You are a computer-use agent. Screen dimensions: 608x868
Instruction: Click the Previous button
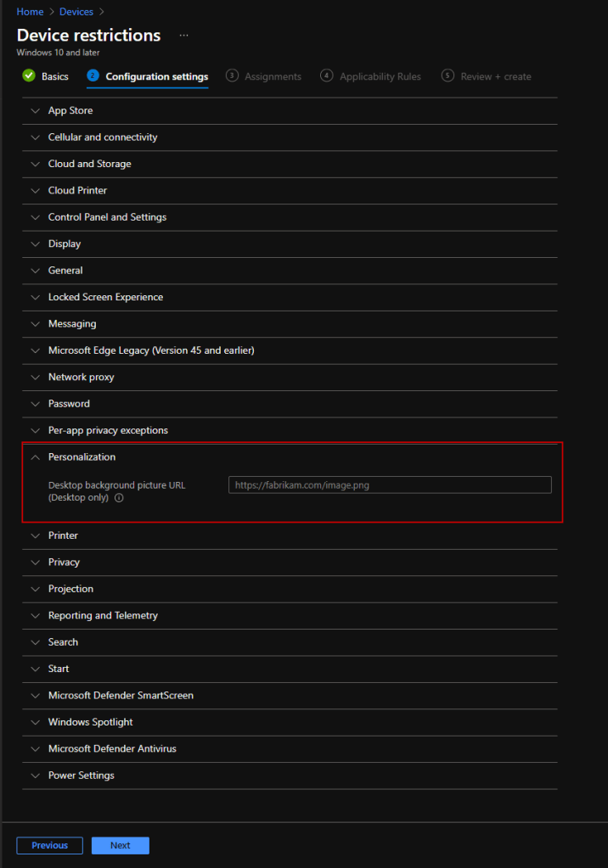click(x=49, y=845)
